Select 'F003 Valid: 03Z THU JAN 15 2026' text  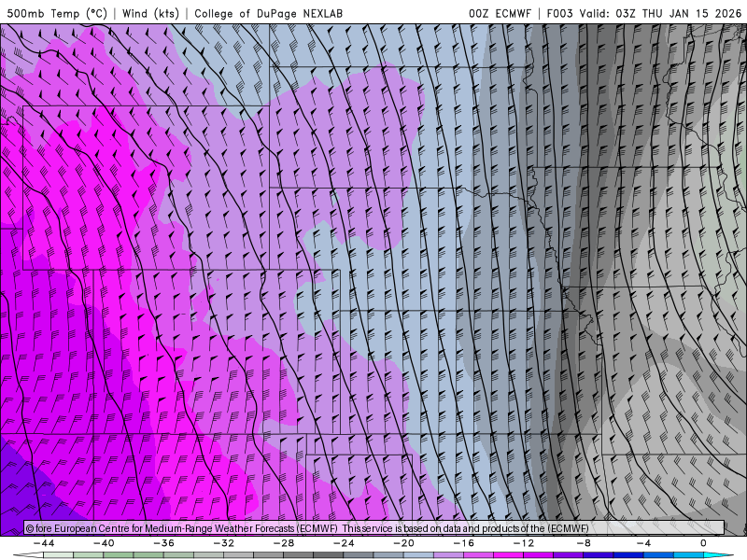pos(644,13)
